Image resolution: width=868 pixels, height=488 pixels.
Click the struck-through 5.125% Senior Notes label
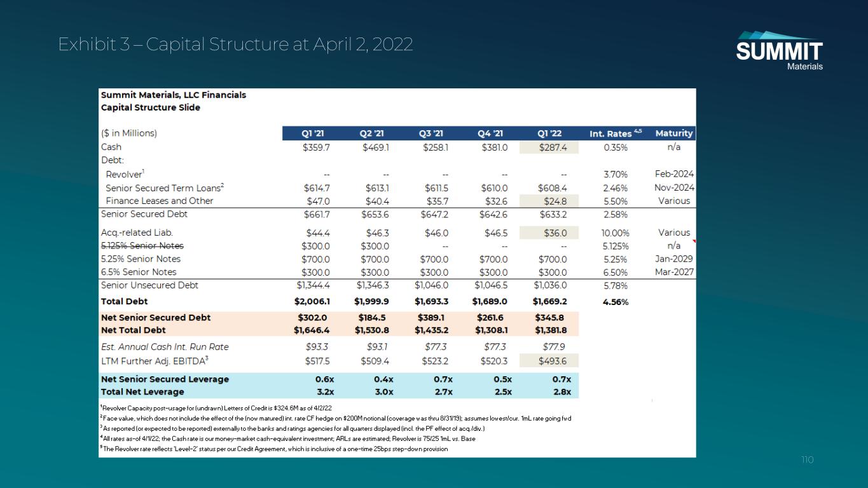142,246
